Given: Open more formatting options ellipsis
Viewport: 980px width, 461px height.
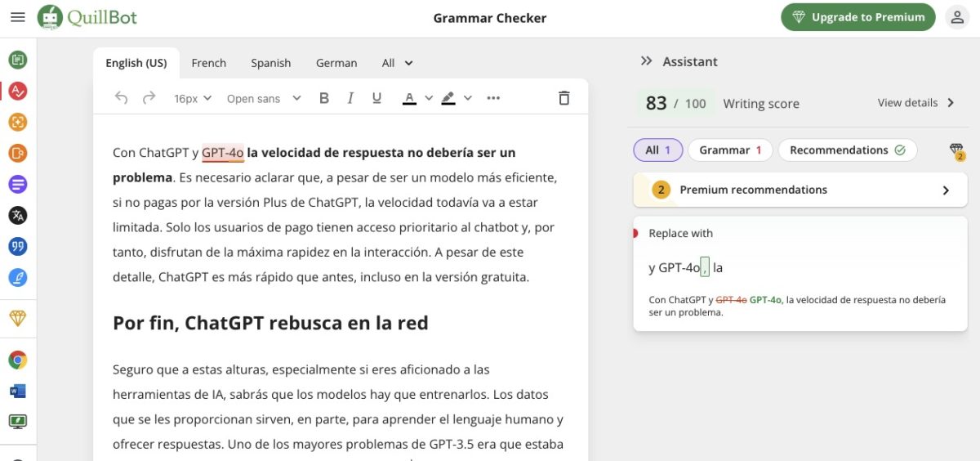Looking at the screenshot, I should 493,98.
